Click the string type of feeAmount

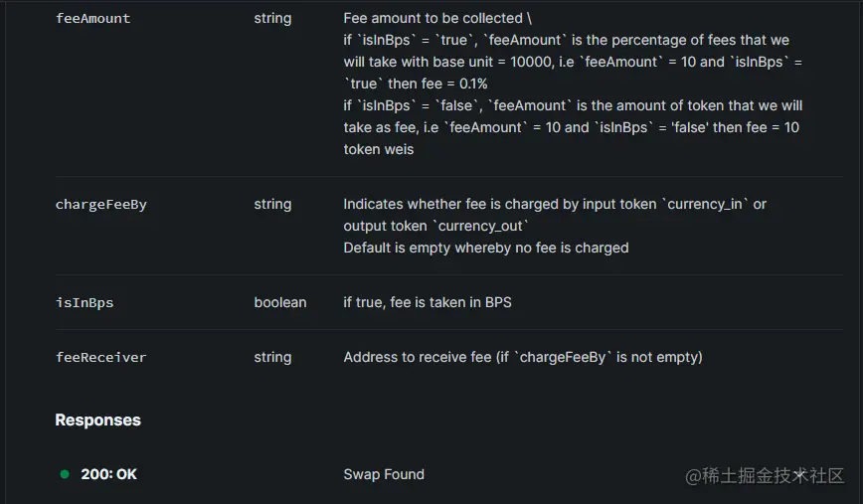(x=272, y=18)
